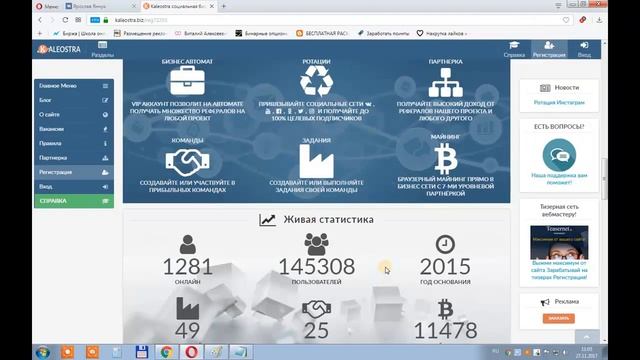Click the online user icon above 1281

point(187,244)
